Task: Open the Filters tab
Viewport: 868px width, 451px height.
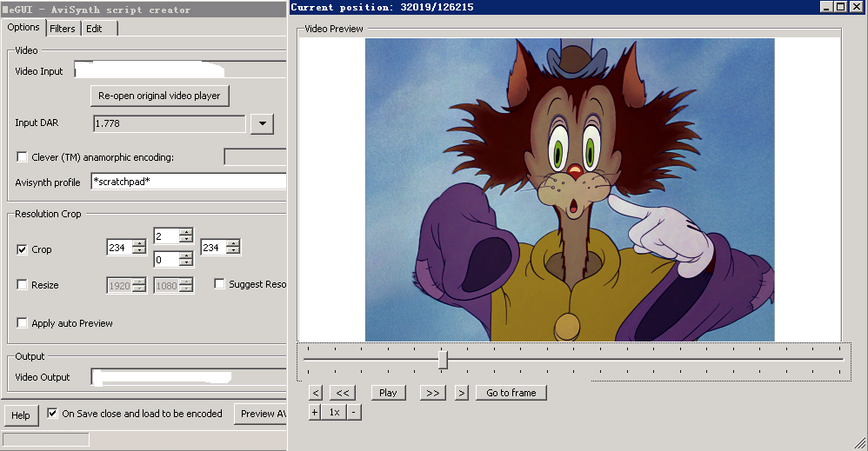Action: click(x=62, y=29)
